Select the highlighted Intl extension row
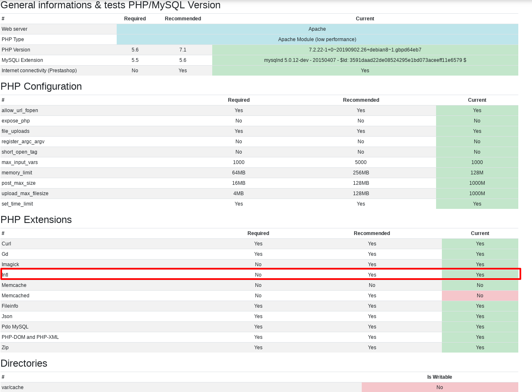The image size is (532, 392). [261, 274]
